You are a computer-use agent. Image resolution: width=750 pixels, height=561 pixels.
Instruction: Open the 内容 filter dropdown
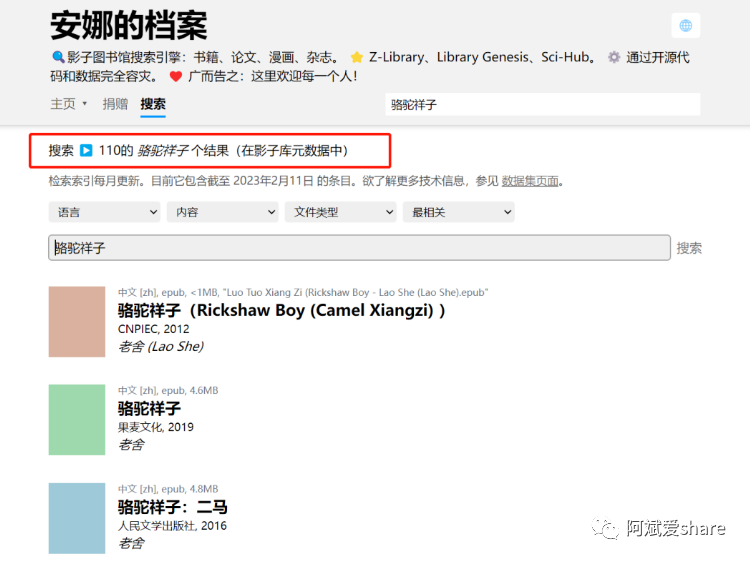[x=222, y=212]
